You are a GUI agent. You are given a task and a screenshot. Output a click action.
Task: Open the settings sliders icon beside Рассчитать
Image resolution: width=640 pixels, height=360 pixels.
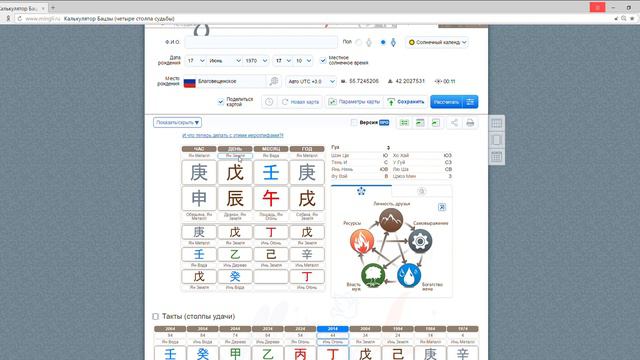tap(470, 102)
